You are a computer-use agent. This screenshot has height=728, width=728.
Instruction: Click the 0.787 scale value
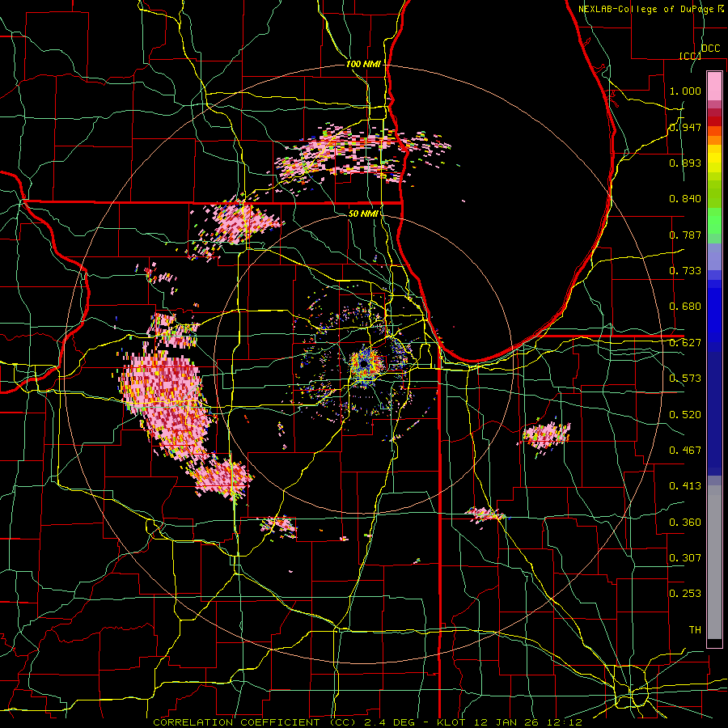click(x=685, y=235)
